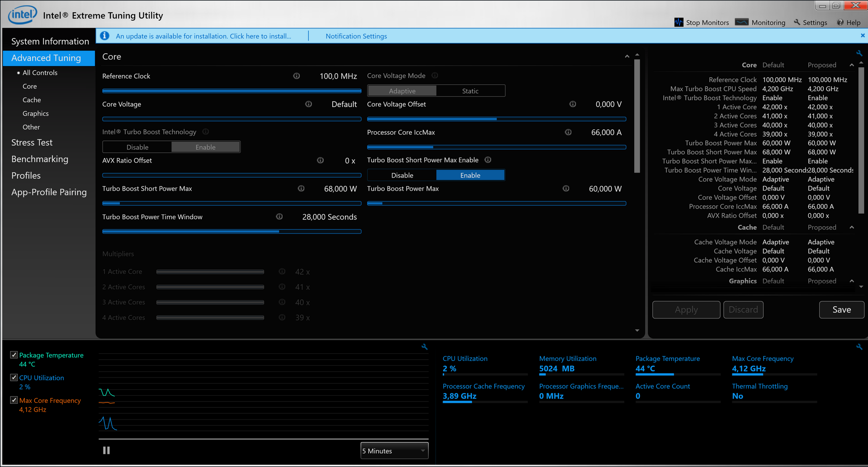The width and height of the screenshot is (868, 467).
Task: Show info for 3 Active Cores multiplier
Action: [282, 302]
